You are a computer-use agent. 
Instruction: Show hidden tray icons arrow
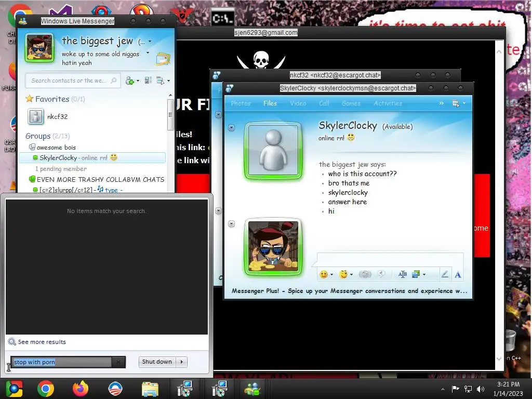click(x=443, y=389)
